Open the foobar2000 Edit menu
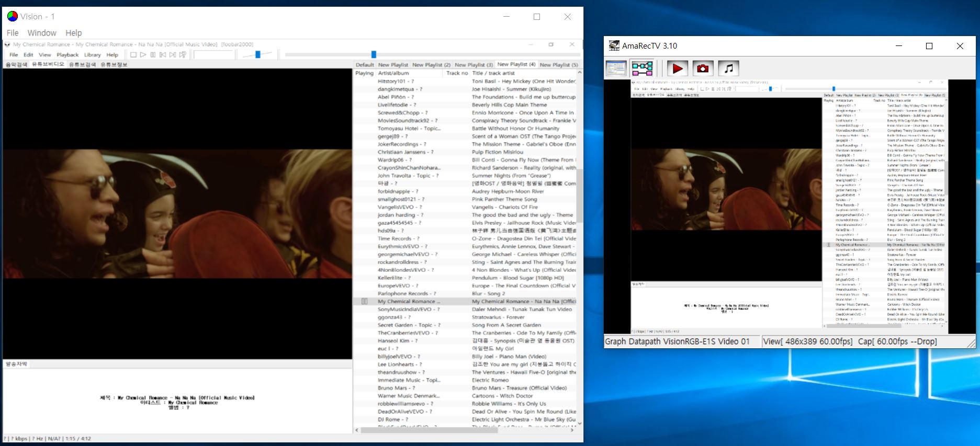The image size is (980, 446). click(x=28, y=55)
